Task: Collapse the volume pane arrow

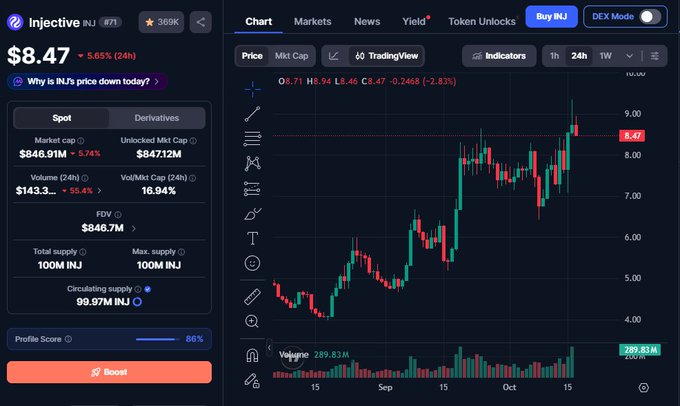Action: tap(269, 348)
